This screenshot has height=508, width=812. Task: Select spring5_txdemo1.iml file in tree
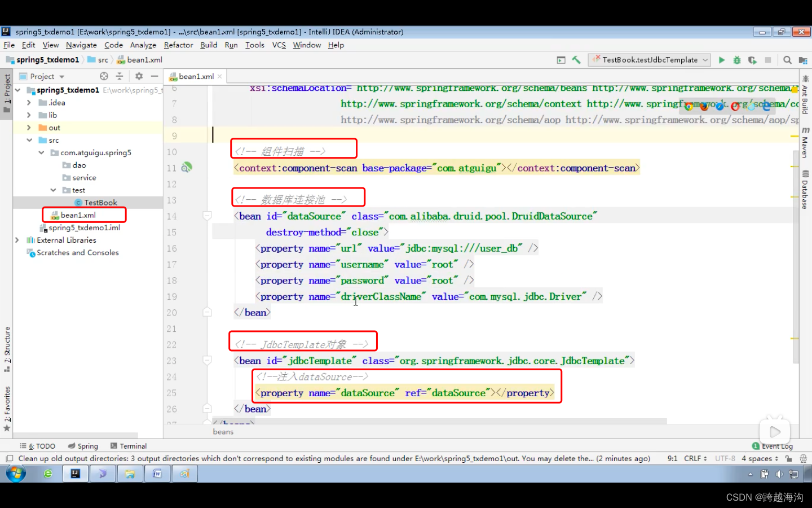pyautogui.click(x=80, y=227)
